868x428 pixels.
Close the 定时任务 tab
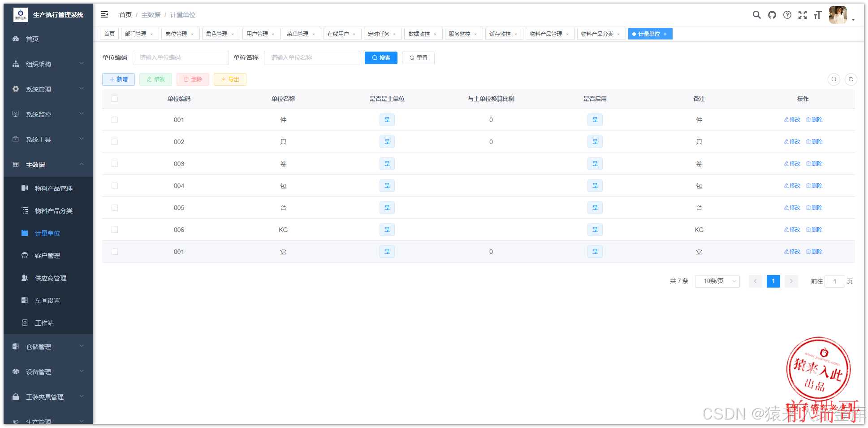point(394,34)
